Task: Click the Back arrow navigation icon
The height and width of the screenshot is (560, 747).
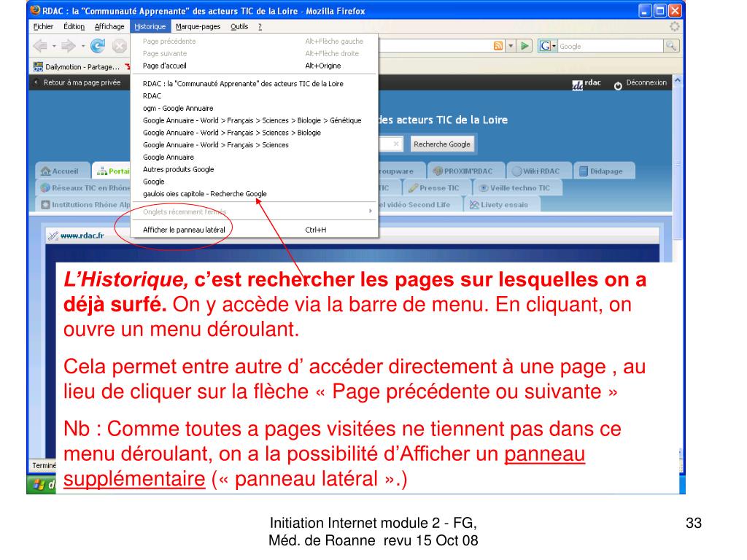Action: tap(40, 46)
